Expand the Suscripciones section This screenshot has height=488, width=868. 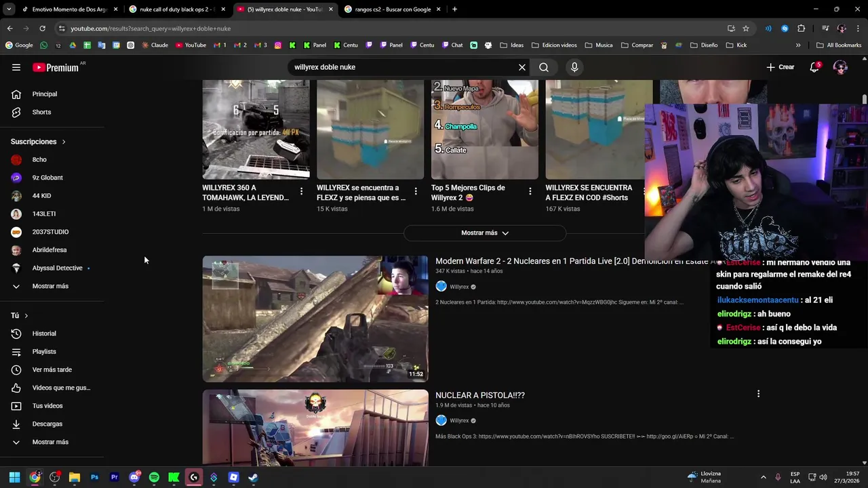point(38,142)
